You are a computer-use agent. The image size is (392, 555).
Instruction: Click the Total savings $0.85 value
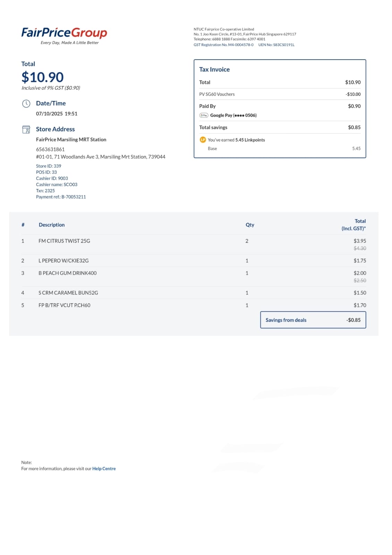pyautogui.click(x=354, y=127)
